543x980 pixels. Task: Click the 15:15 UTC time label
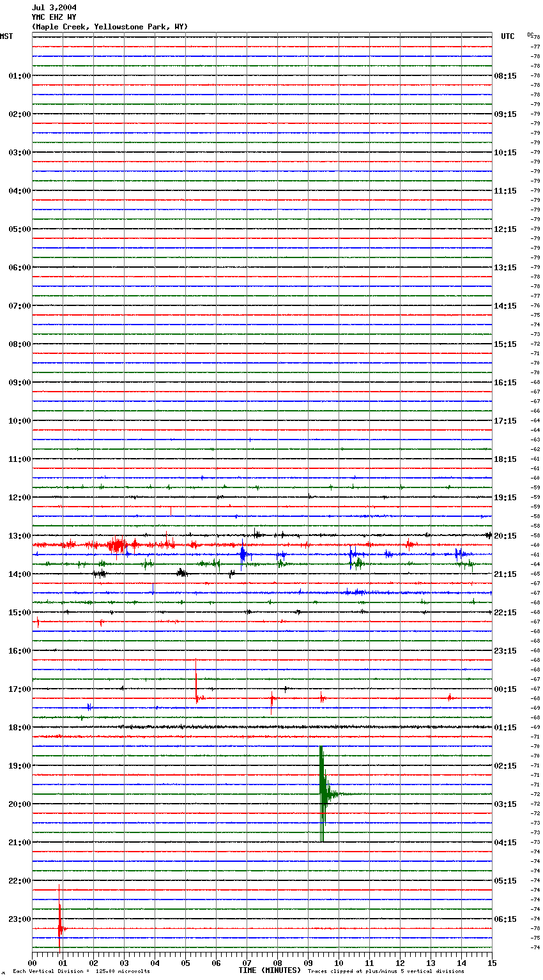[x=505, y=344]
